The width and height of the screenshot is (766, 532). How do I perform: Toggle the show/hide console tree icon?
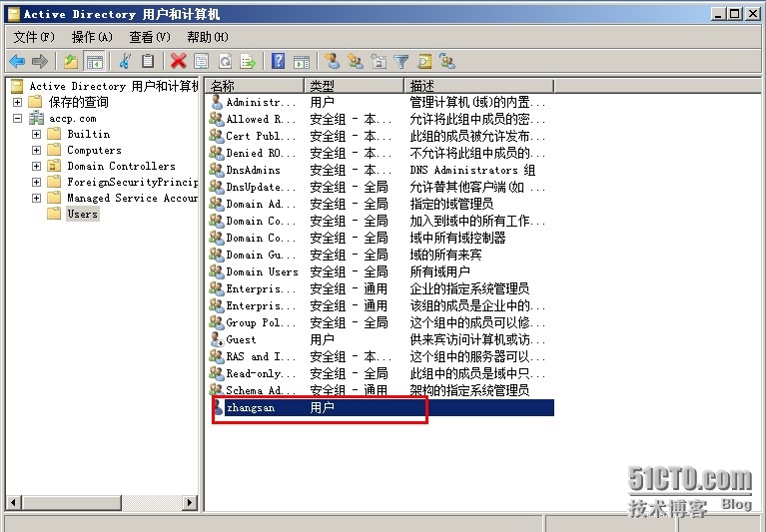click(x=94, y=62)
